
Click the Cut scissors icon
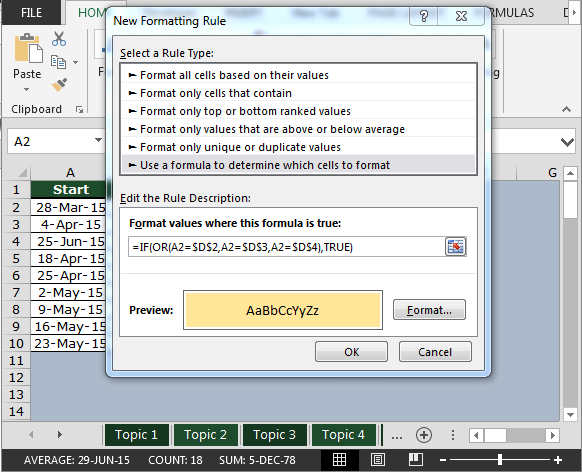coord(59,39)
